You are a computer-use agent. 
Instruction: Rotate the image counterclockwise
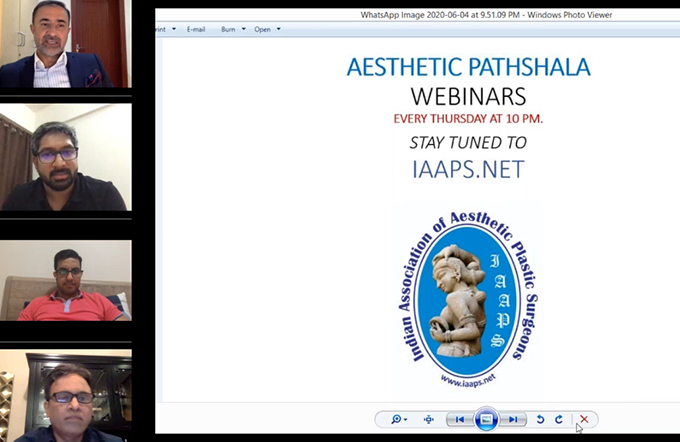tap(540, 419)
